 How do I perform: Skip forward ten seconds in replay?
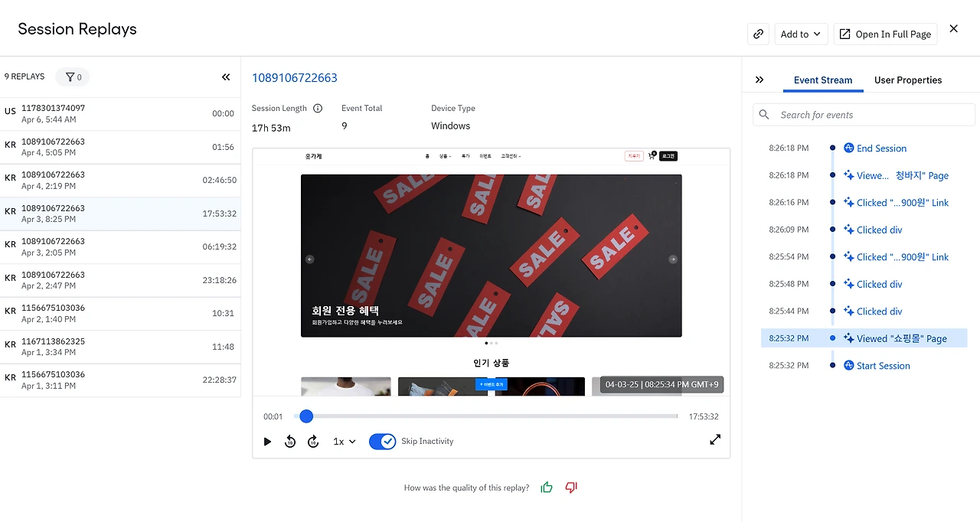pyautogui.click(x=313, y=442)
